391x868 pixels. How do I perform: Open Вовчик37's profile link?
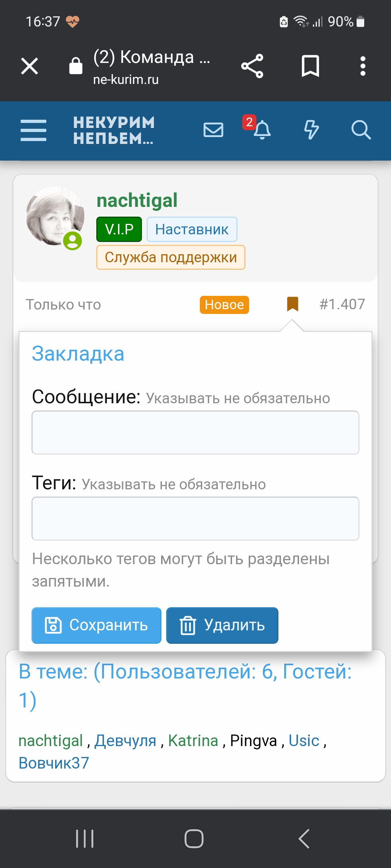tap(54, 763)
